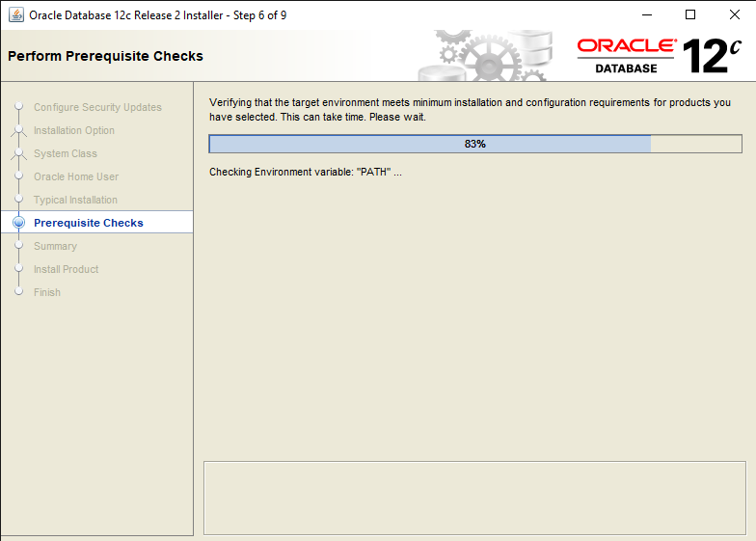
Task: Click the 83% progress bar
Action: click(474, 144)
